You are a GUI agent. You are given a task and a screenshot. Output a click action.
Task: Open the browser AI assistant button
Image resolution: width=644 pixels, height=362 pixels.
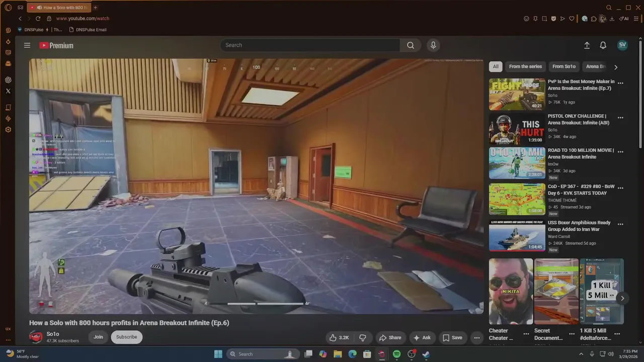coord(624,19)
